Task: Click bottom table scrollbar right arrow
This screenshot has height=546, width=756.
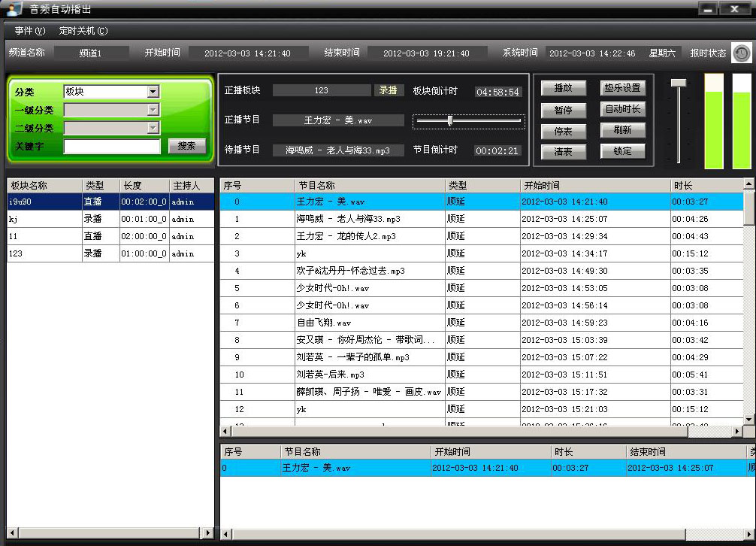Action: tap(750, 534)
